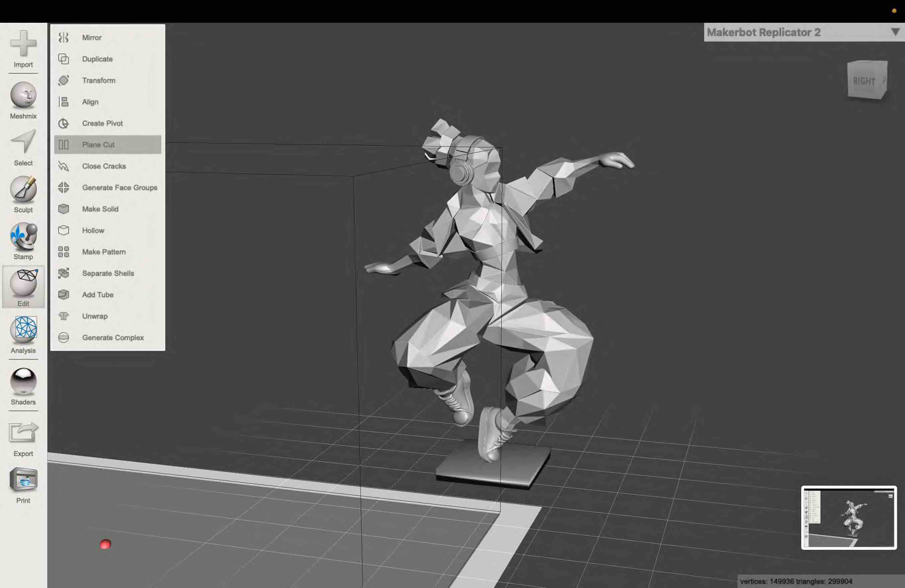This screenshot has height=588, width=905.
Task: Click the viewport preview thumbnail
Action: [x=849, y=518]
